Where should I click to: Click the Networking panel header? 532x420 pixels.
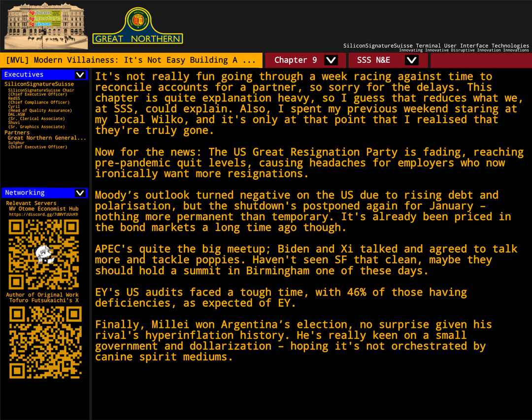click(44, 193)
